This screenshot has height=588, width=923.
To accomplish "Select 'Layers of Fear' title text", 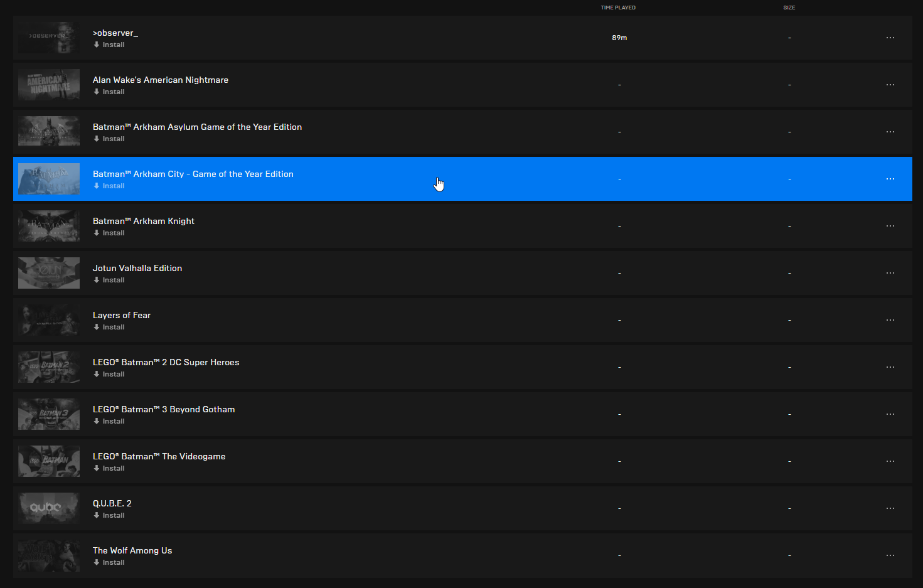I will coord(122,315).
